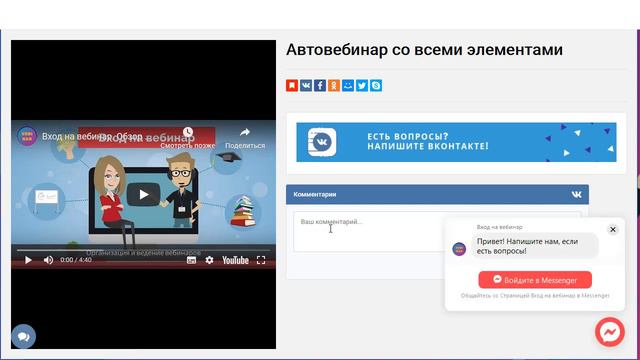Click 'Есть вопросы? Напишите ВКонтакте' banner

456,142
